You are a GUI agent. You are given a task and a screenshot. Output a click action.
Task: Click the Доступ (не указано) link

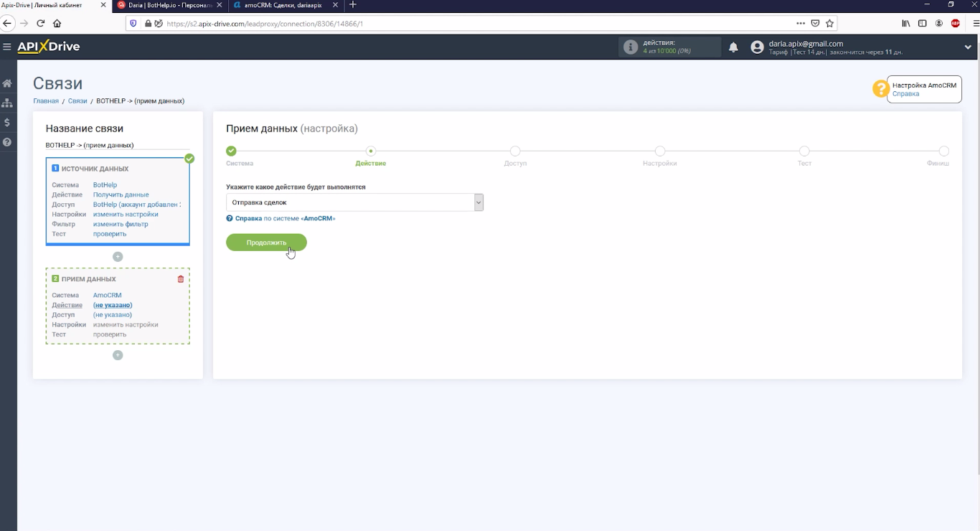tap(113, 315)
